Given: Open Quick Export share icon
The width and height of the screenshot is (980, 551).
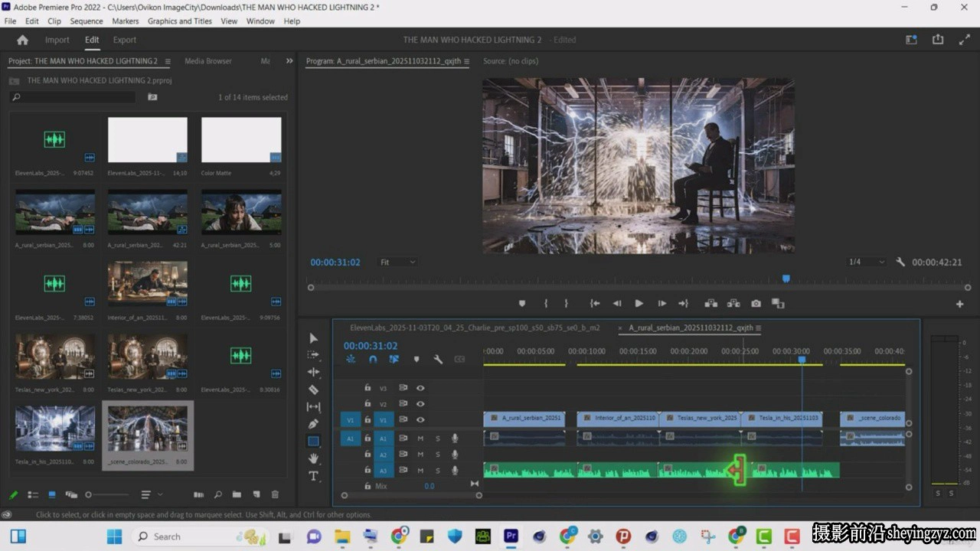Looking at the screenshot, I should point(938,40).
